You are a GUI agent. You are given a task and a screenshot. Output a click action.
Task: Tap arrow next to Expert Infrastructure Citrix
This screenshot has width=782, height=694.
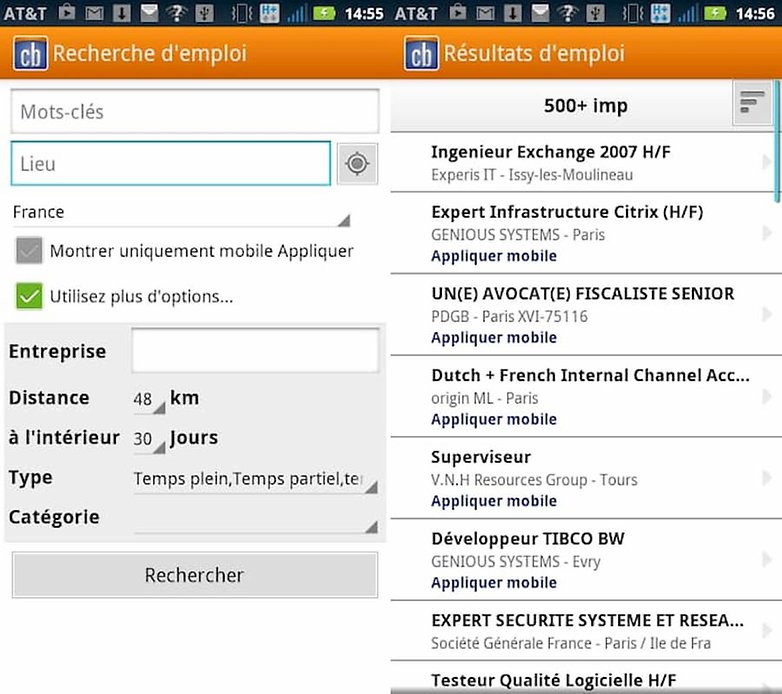click(767, 232)
